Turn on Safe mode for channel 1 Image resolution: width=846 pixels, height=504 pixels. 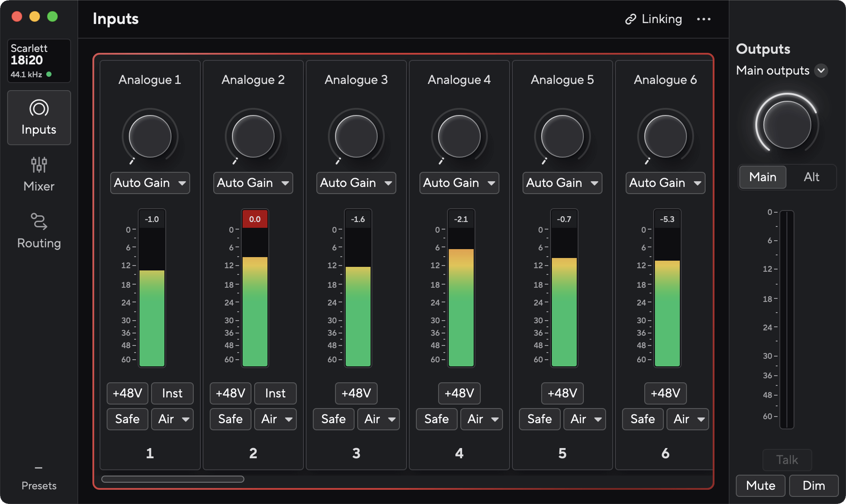click(x=128, y=419)
